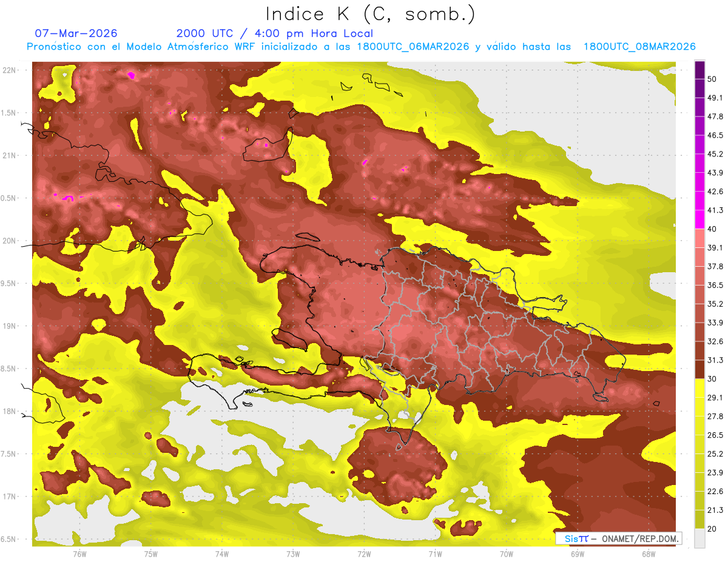Click the longitude axis label "70W"
728x562 pixels.
point(507,554)
